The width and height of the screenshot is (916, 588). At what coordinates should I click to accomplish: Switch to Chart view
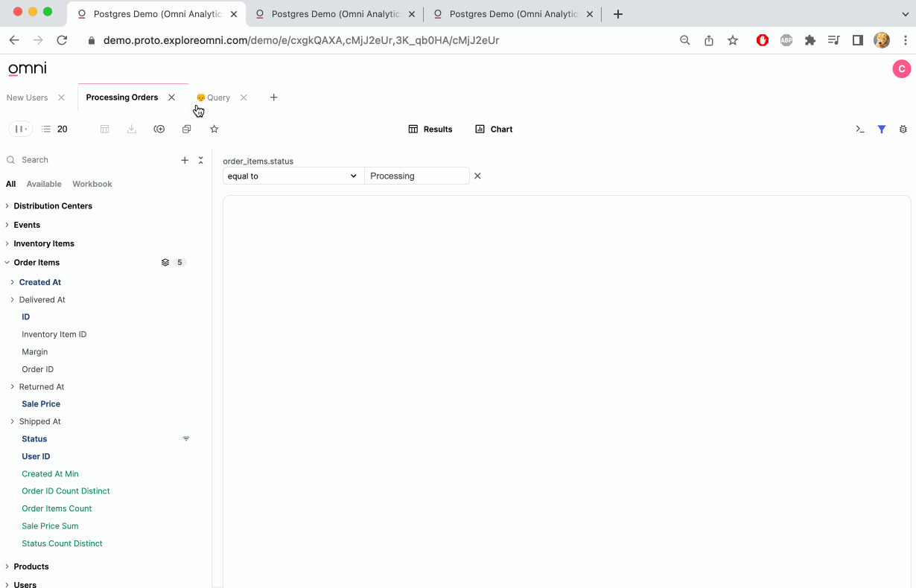[494, 129]
